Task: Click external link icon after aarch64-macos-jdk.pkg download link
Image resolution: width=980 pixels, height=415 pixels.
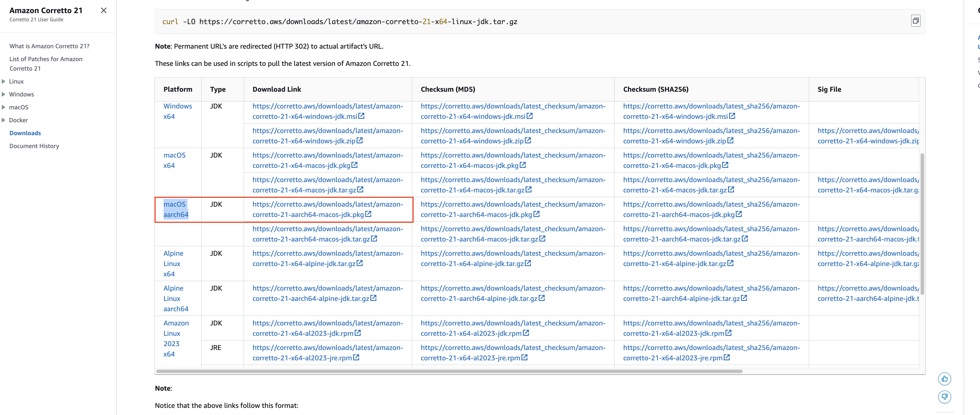Action: [368, 214]
